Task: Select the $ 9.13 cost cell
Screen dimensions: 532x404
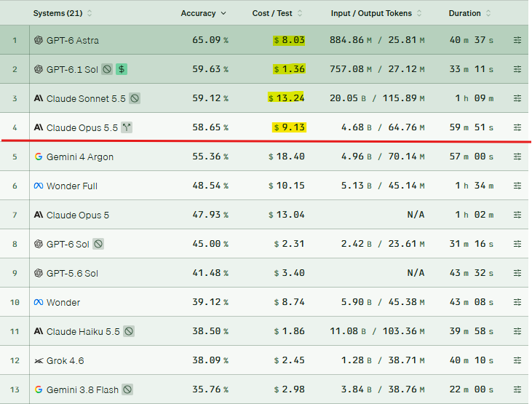Action: [289, 127]
